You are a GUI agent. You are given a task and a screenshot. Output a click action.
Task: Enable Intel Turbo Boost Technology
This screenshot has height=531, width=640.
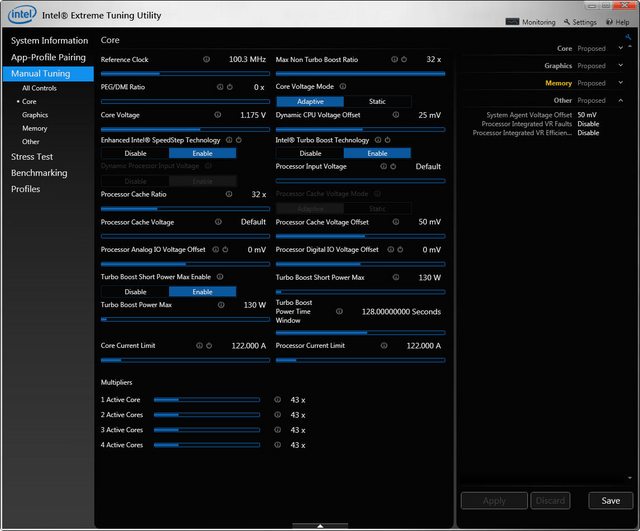(x=377, y=153)
